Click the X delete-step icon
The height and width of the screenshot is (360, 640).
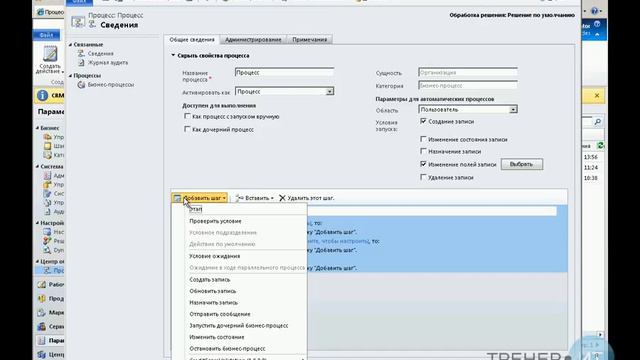point(282,198)
